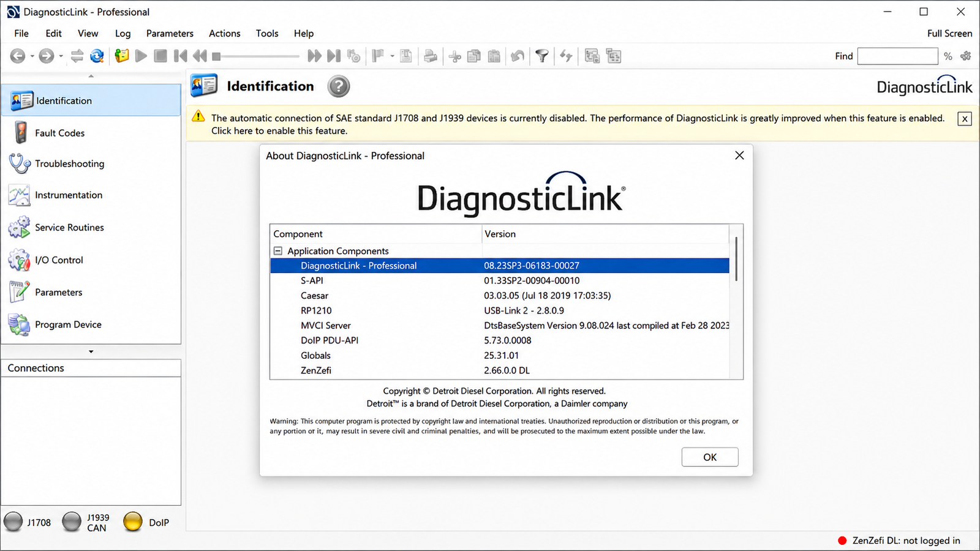Click the gear icon next to Find

[x=966, y=56]
